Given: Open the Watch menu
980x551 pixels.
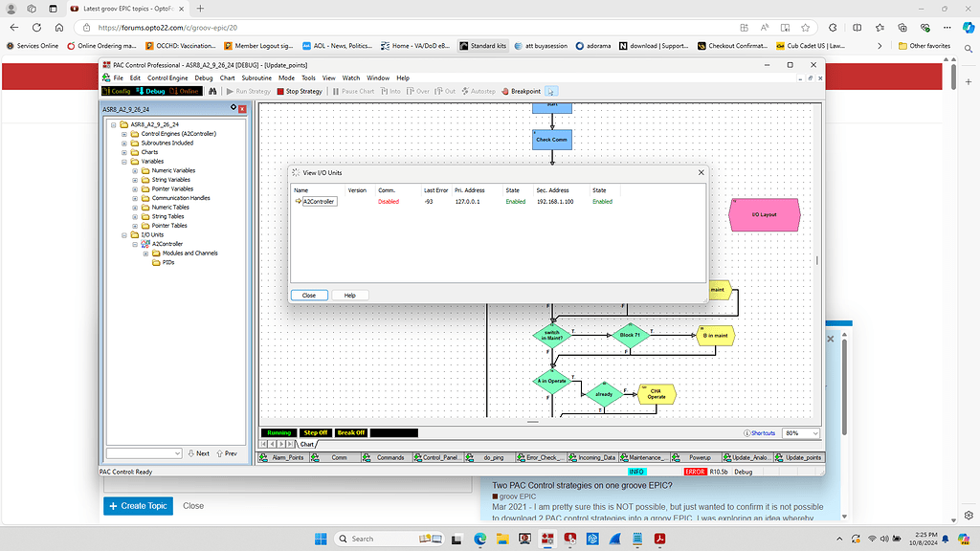Looking at the screenshot, I should [350, 78].
